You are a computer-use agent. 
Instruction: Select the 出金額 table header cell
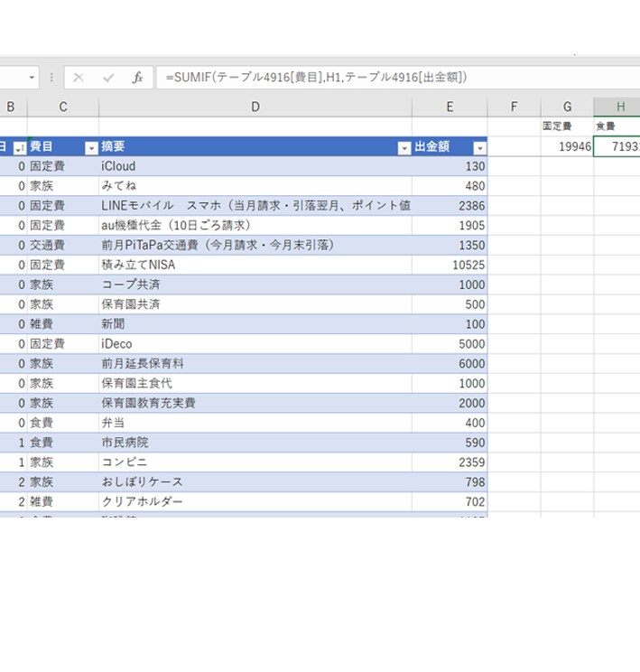tap(450, 146)
